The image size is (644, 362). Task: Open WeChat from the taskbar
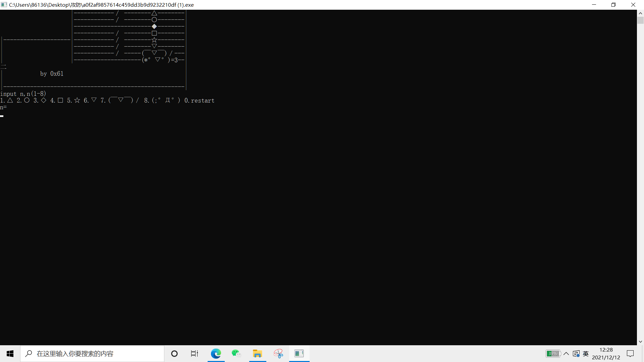pyautogui.click(x=236, y=354)
